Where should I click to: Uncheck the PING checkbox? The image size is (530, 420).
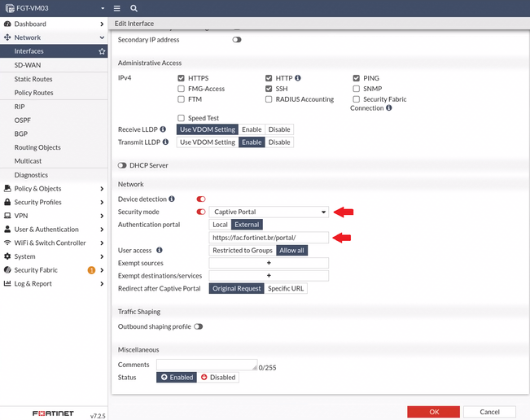pos(357,78)
